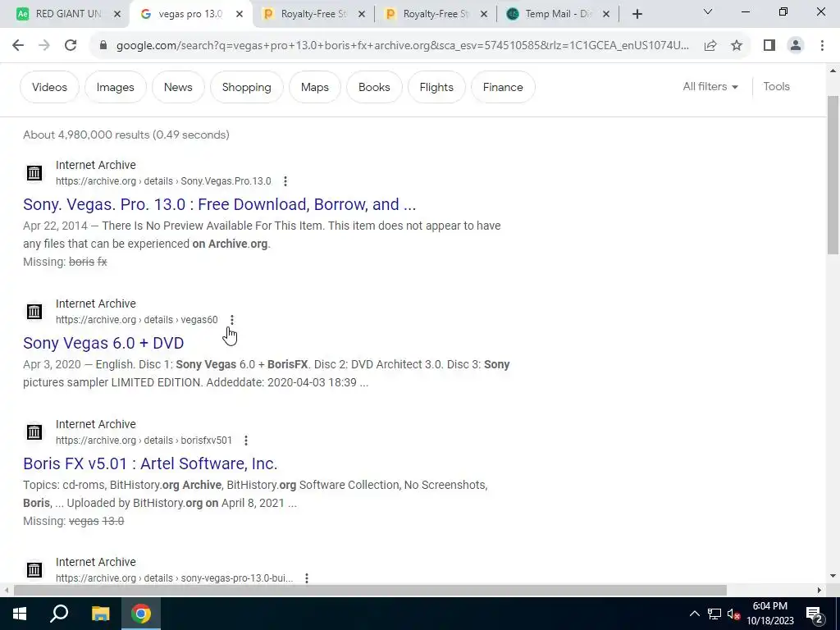The width and height of the screenshot is (840, 630).
Task: Filter results by Shopping
Action: point(246,87)
